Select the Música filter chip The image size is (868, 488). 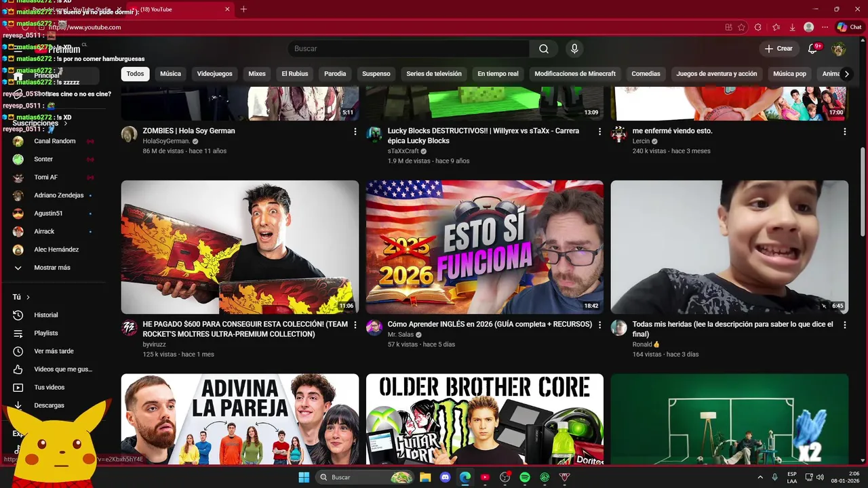pyautogui.click(x=170, y=74)
